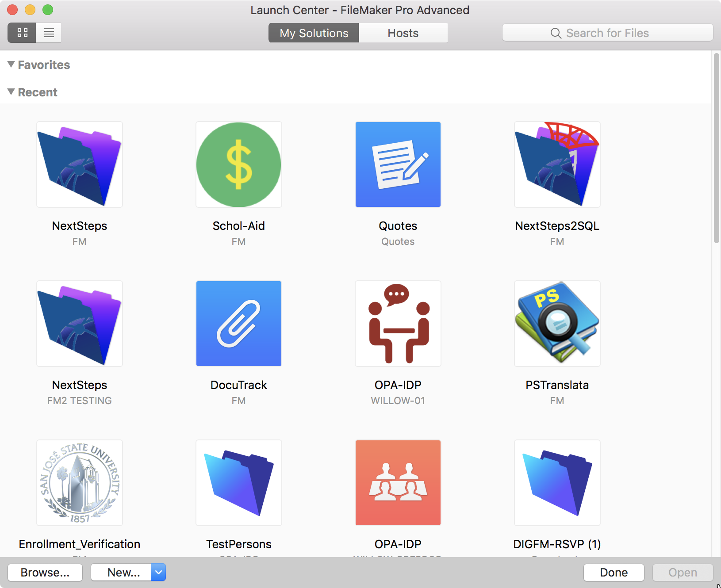This screenshot has height=588, width=721.
Task: Select the TestPersons folder icon
Action: 238,483
